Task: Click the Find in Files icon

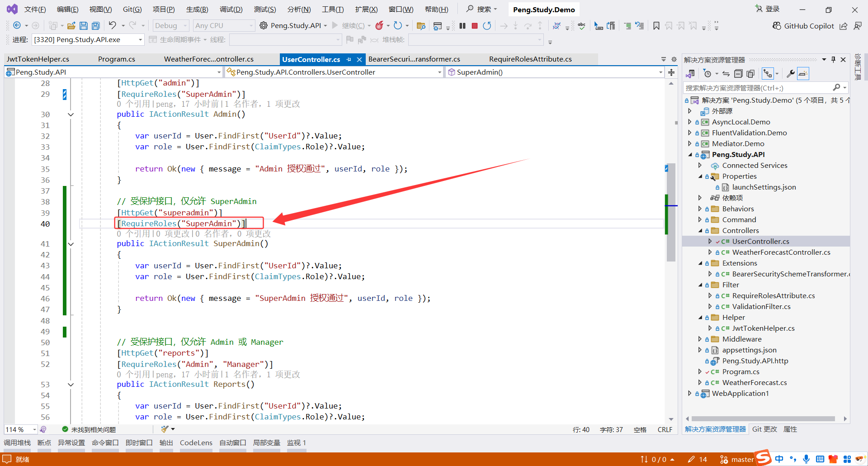Action: [x=421, y=26]
